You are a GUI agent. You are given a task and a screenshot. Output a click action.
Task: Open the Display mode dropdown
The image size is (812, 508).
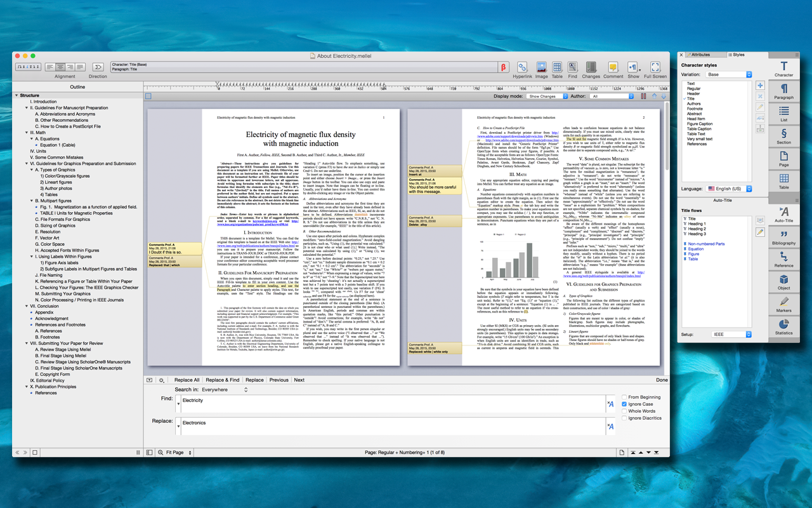(546, 97)
